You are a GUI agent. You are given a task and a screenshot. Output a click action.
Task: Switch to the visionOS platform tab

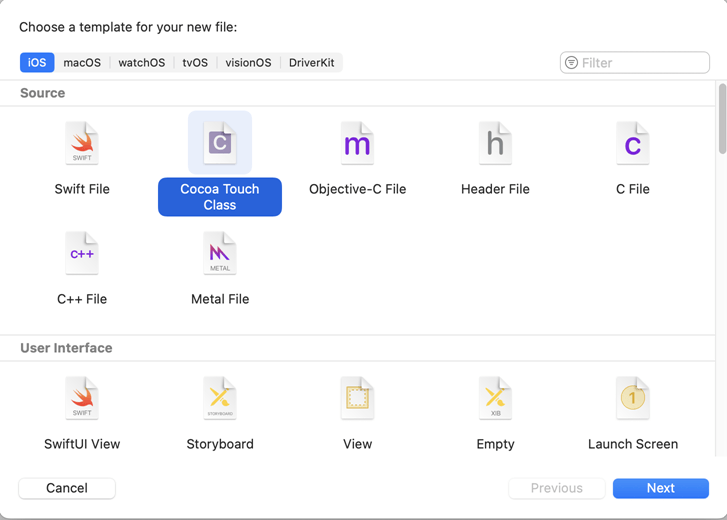coord(248,62)
